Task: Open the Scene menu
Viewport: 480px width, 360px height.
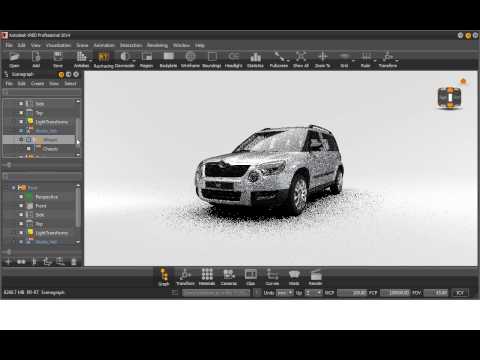Action: [x=82, y=45]
